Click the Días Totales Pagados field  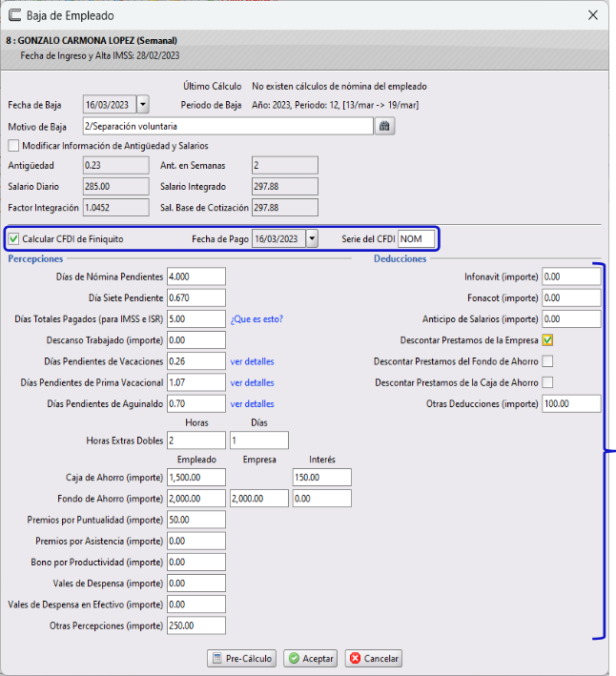click(x=196, y=319)
